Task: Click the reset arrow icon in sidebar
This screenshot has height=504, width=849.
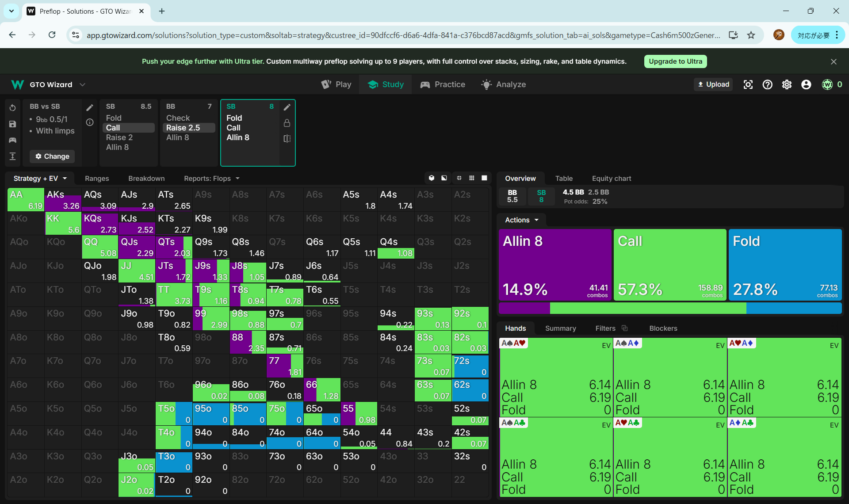Action: click(x=12, y=108)
